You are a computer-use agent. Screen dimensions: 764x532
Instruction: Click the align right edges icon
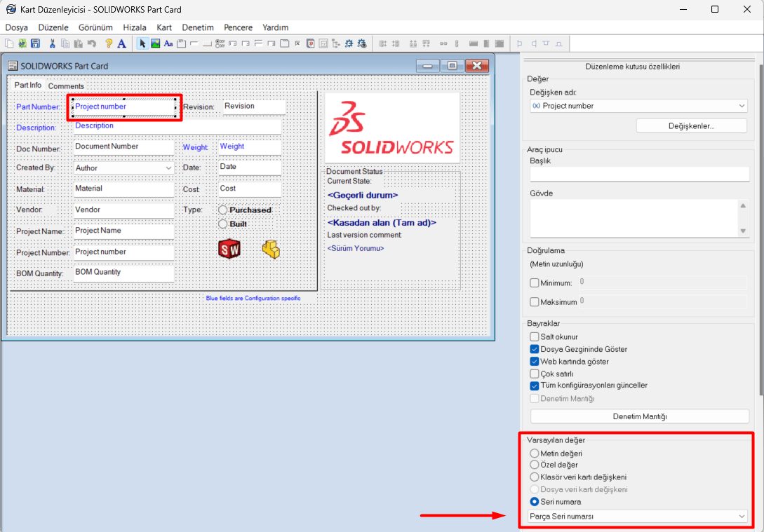point(533,43)
